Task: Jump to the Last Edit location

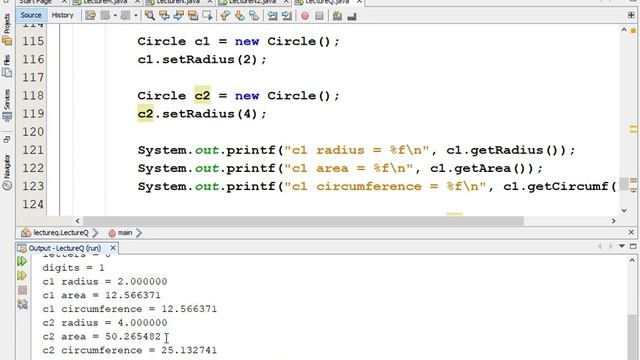Action: (91, 16)
